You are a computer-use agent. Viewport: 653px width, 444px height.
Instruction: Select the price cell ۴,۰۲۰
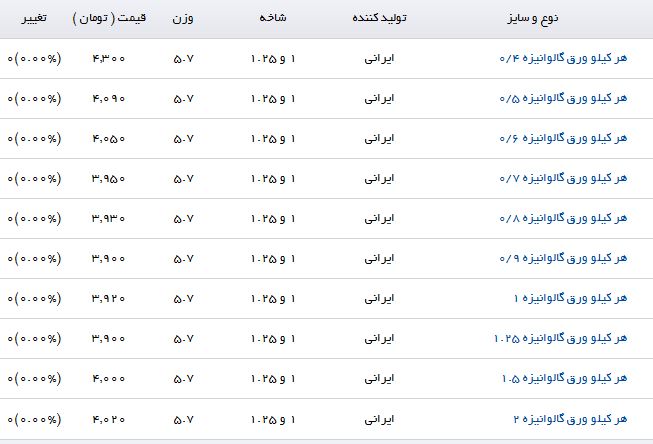108,419
